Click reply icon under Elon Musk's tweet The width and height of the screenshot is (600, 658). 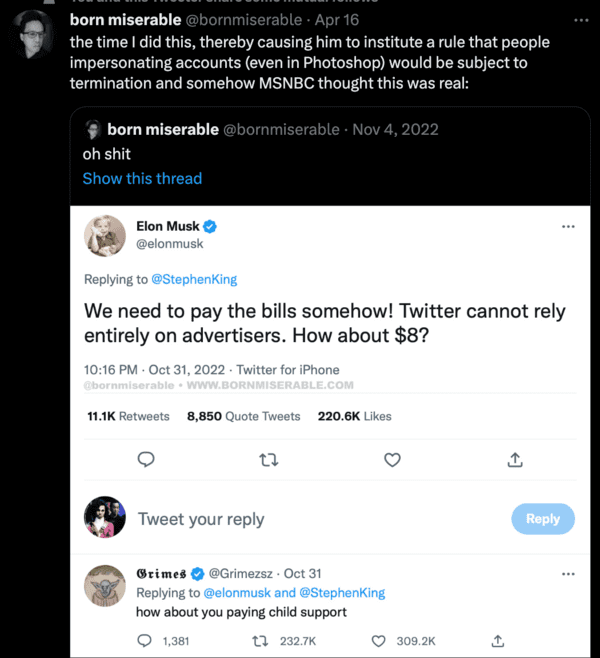pos(146,460)
